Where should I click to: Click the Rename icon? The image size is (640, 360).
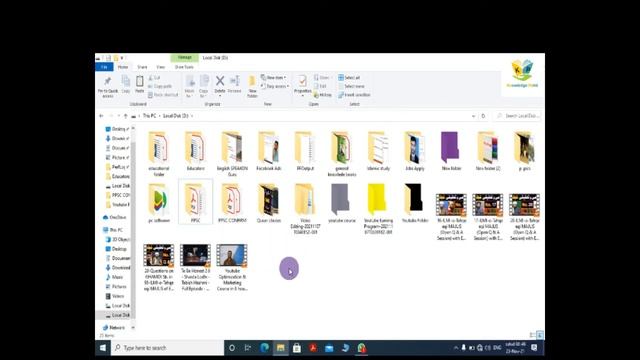[235, 81]
